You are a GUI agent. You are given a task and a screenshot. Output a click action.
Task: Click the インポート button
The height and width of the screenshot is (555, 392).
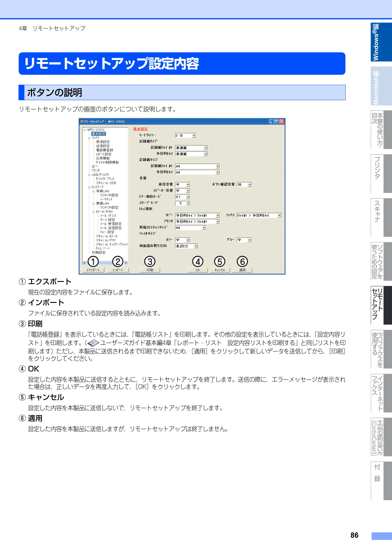[x=118, y=270]
